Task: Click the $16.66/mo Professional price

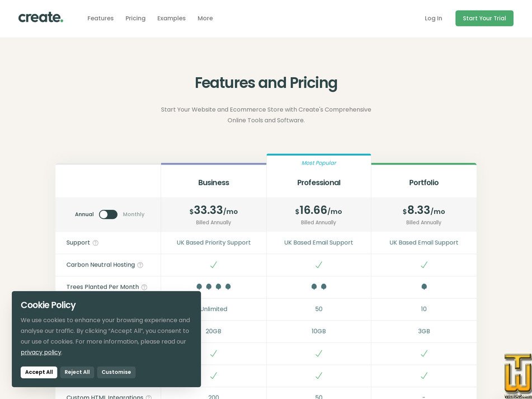Action: 319,210
